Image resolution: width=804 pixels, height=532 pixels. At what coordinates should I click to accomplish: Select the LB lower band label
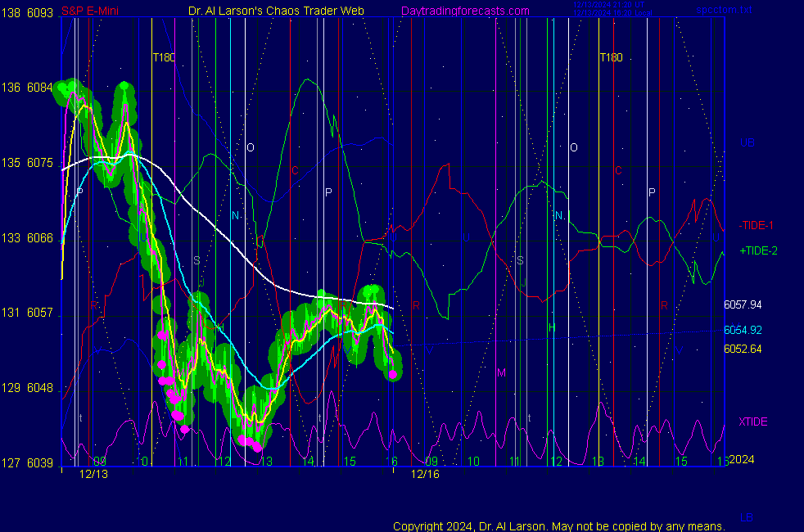coord(747,517)
